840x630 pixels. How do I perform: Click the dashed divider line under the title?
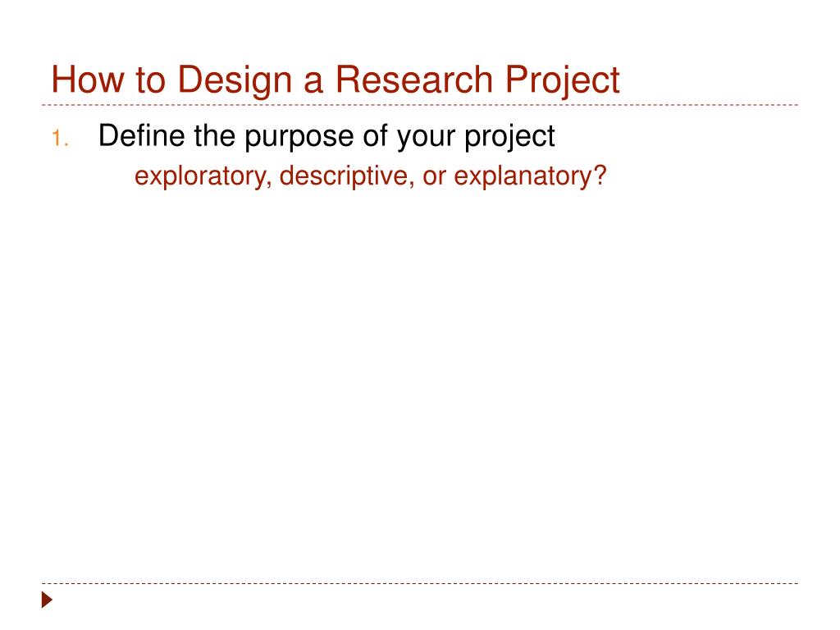(420, 105)
